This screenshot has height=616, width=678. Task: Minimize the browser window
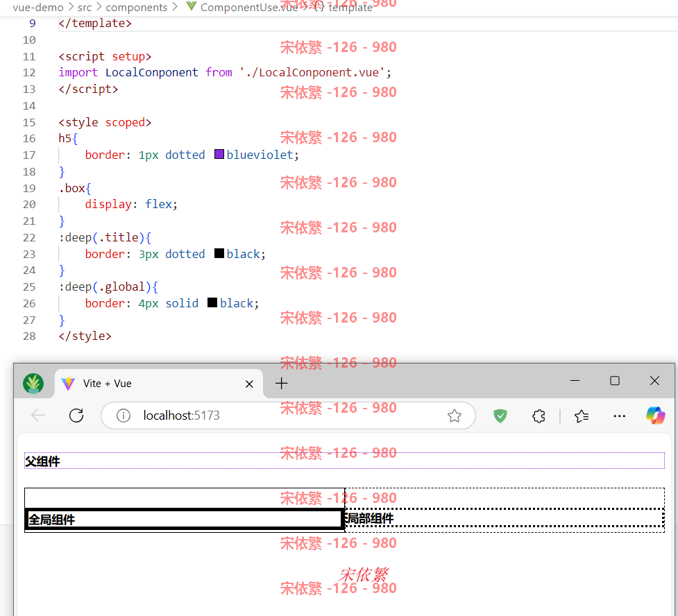(x=575, y=381)
